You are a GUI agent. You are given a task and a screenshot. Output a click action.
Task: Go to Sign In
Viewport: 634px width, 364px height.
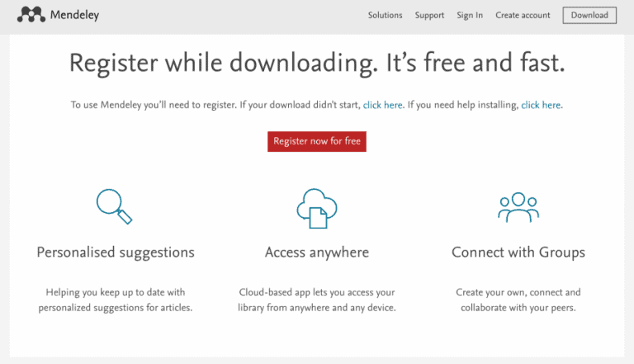pos(469,15)
